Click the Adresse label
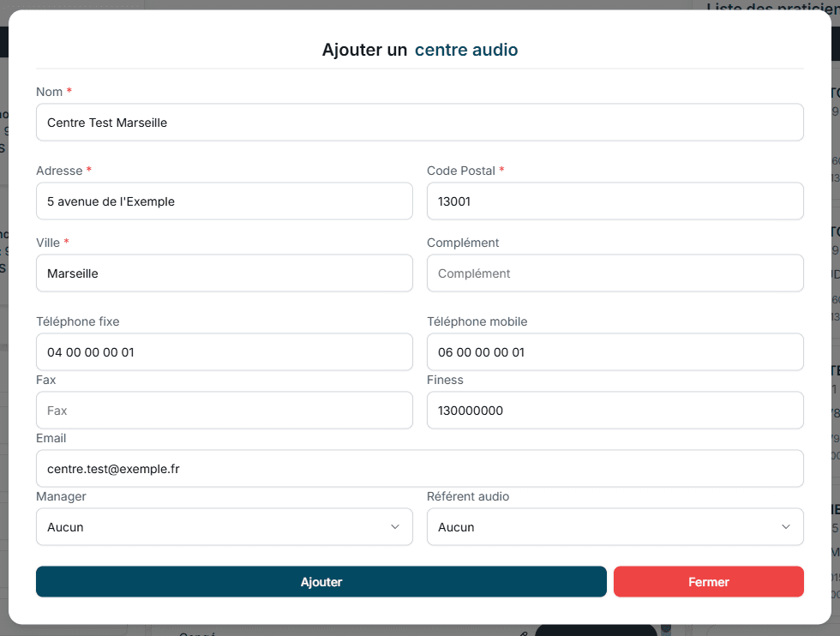 pyautogui.click(x=59, y=171)
